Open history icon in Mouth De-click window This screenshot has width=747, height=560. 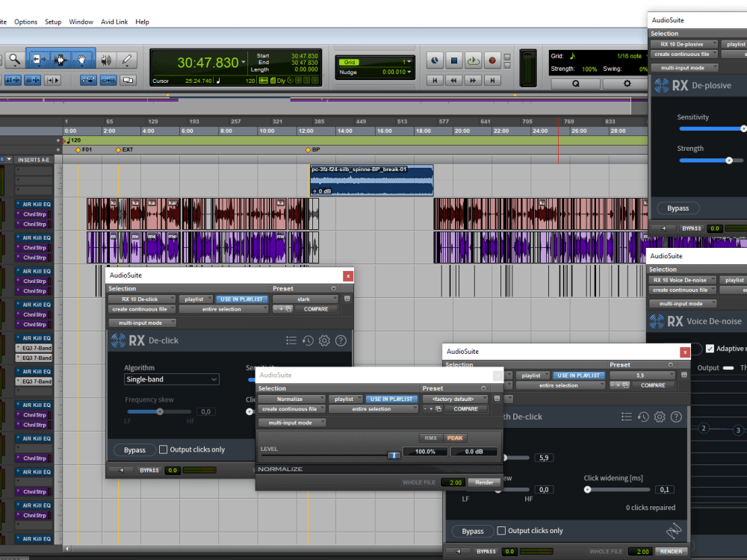(643, 417)
